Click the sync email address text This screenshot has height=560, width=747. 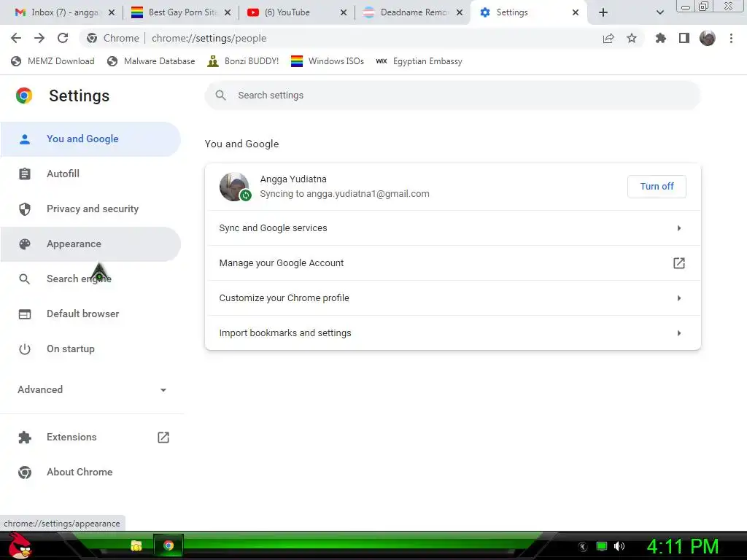point(368,194)
